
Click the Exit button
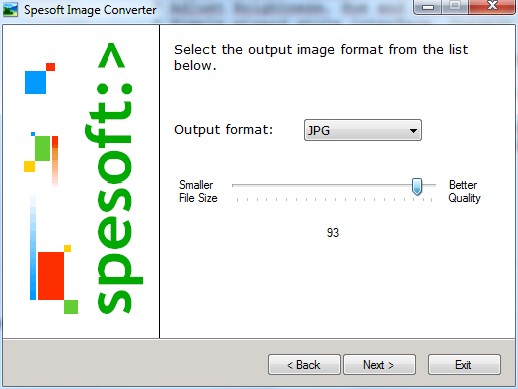click(464, 365)
